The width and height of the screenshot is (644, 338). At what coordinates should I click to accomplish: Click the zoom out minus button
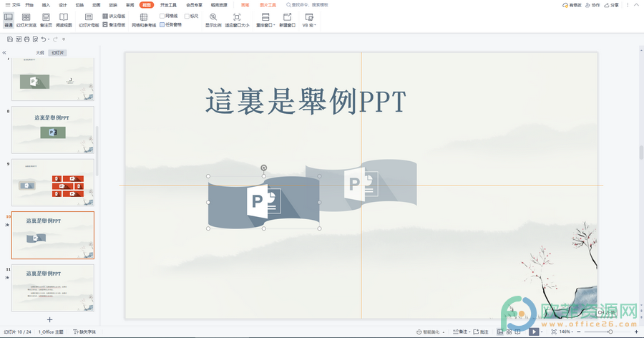coord(579,332)
